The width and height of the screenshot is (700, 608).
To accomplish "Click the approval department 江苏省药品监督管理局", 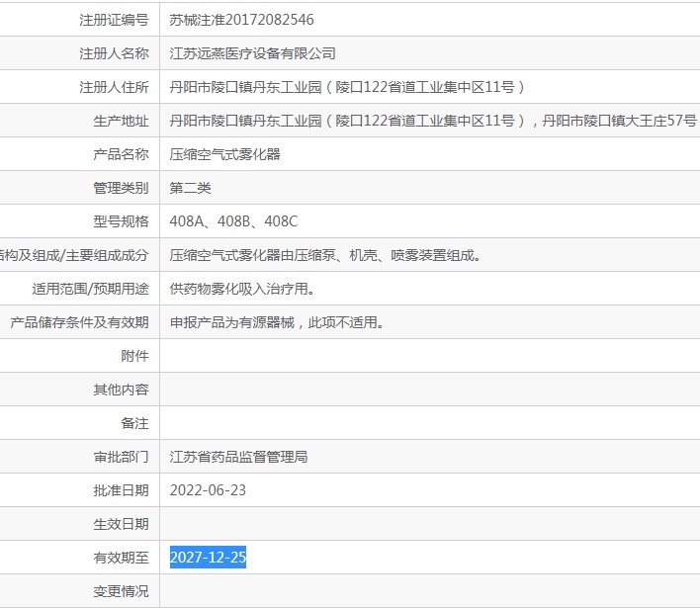I will [238, 457].
